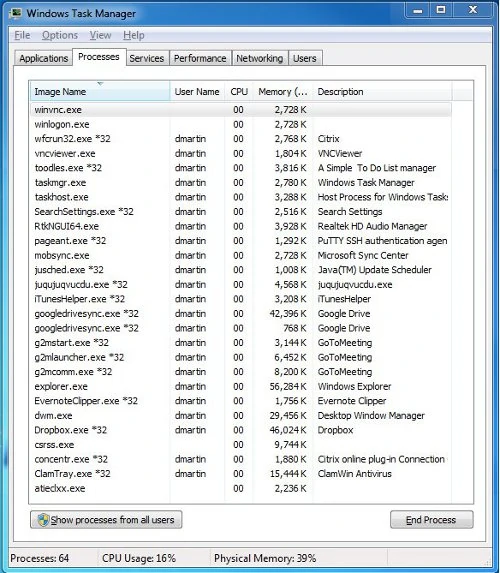Select the jusched.exe *32 process

240,270
